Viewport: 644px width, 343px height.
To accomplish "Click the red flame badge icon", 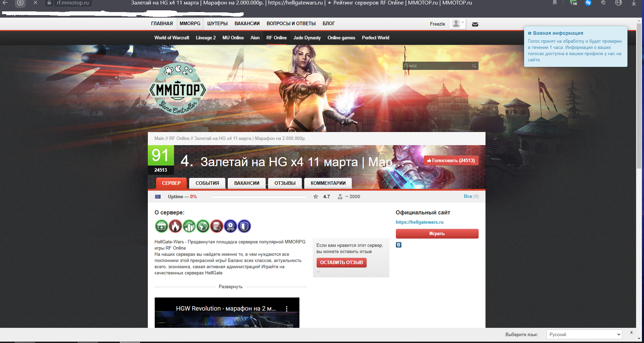I will [175, 226].
